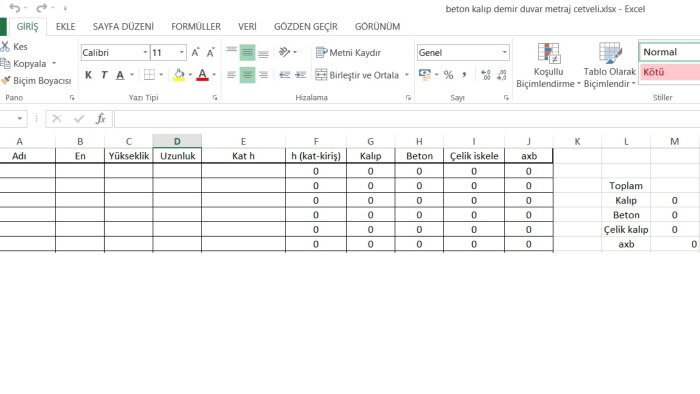This screenshot has width=700, height=394.
Task: Apply cell borders icon
Action: [x=149, y=75]
